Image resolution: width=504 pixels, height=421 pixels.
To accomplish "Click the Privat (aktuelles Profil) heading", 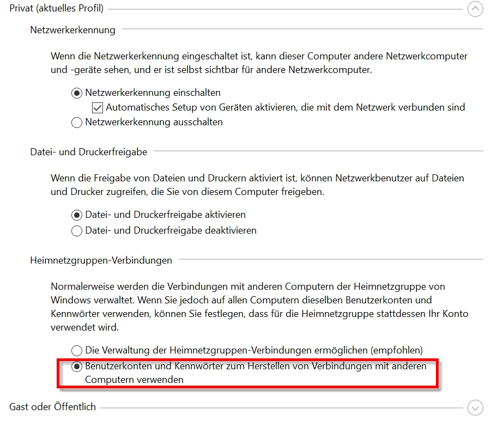I will tap(57, 8).
